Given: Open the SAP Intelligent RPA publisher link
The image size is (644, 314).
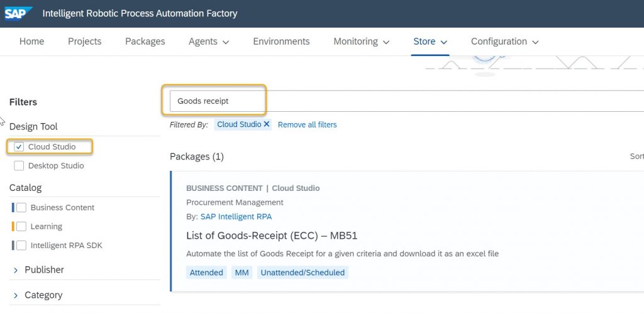Looking at the screenshot, I should pos(236,217).
